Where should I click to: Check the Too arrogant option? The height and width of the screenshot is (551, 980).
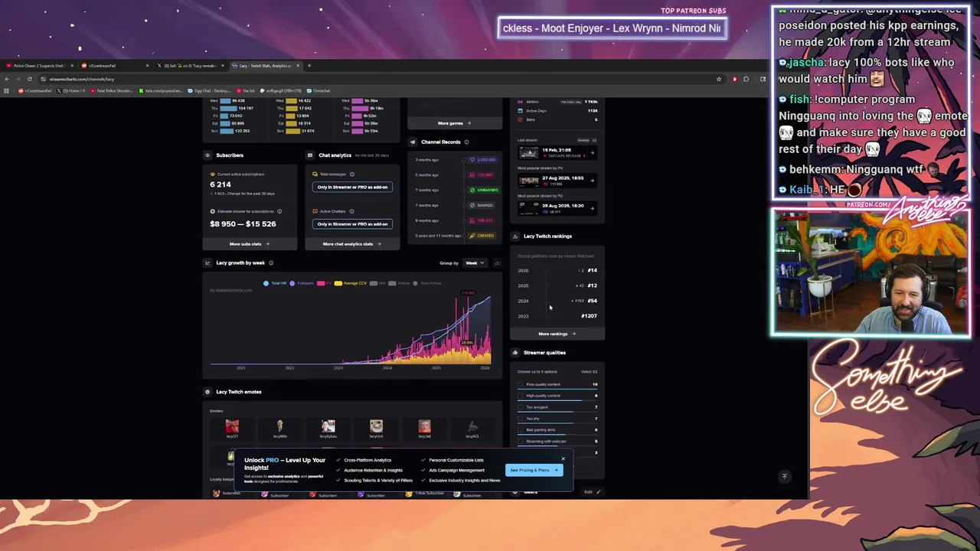pos(521,407)
